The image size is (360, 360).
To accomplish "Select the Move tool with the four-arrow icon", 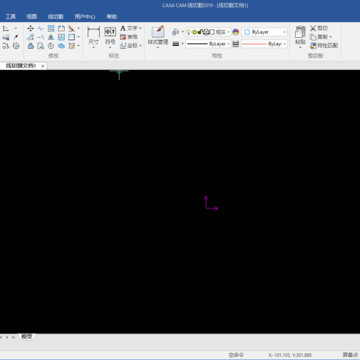I will coord(31,29).
